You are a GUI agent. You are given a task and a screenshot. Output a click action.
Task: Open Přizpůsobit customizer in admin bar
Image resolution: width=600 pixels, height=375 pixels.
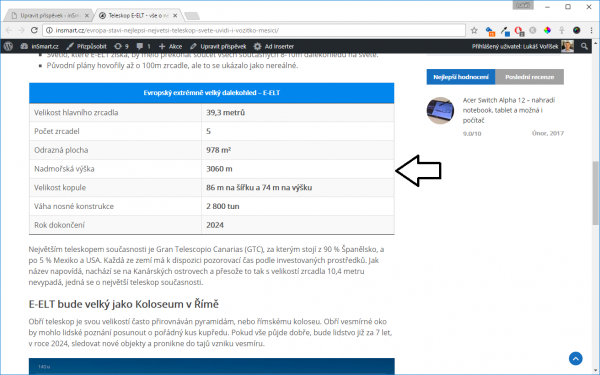click(x=86, y=46)
